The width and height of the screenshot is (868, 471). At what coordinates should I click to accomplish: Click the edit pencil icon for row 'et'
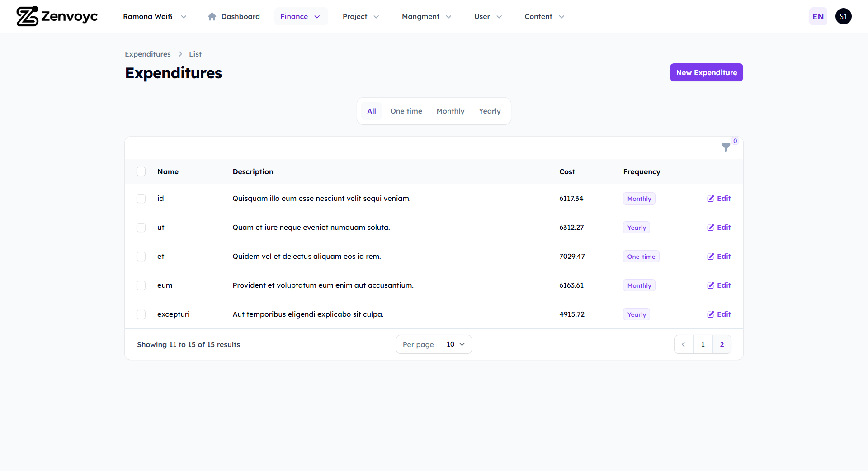pyautogui.click(x=710, y=256)
